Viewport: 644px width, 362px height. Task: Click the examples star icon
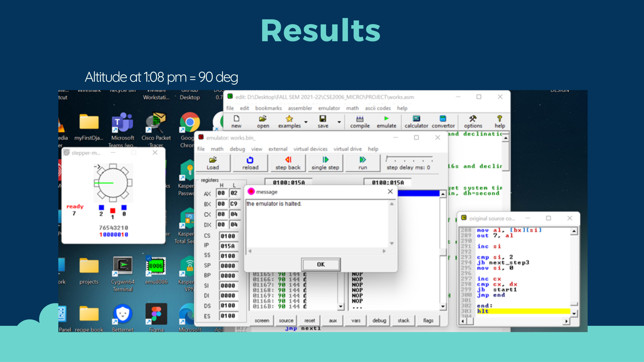tap(289, 122)
